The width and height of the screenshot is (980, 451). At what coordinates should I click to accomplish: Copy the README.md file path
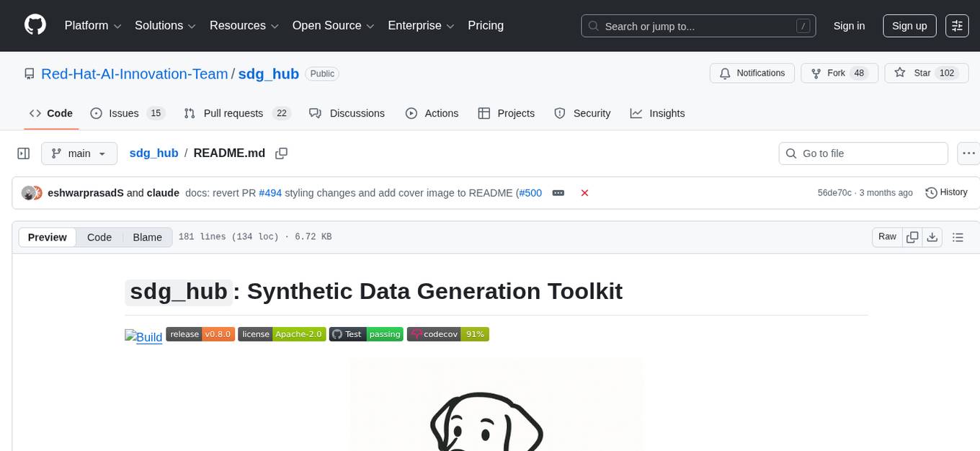click(281, 153)
